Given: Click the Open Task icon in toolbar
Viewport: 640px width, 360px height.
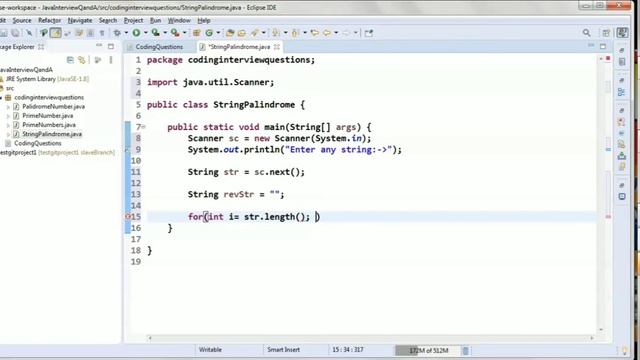Looking at the screenshot, I should tap(242, 33).
